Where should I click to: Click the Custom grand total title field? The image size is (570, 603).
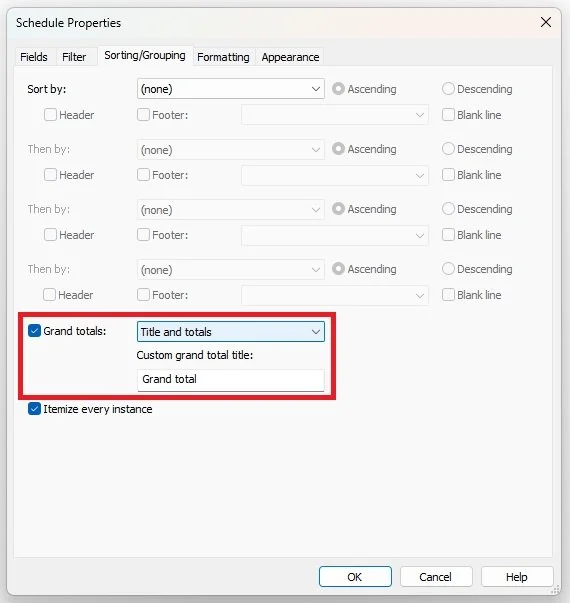coord(231,380)
